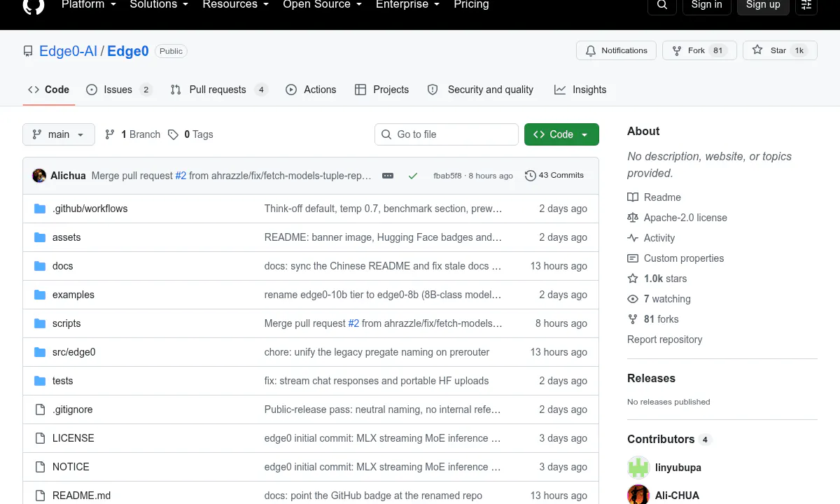Open pull request #2 link in commit bar
The width and height of the screenshot is (840, 504).
click(x=181, y=176)
